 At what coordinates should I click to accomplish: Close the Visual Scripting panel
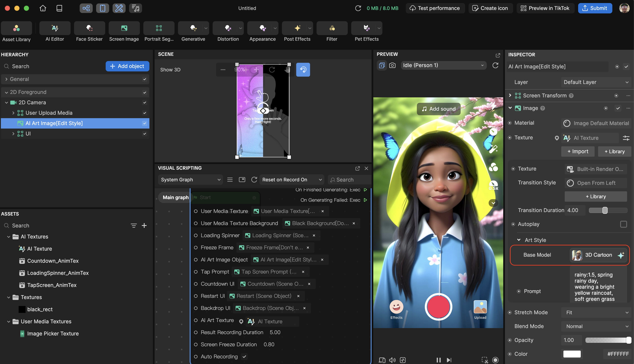tap(366, 168)
